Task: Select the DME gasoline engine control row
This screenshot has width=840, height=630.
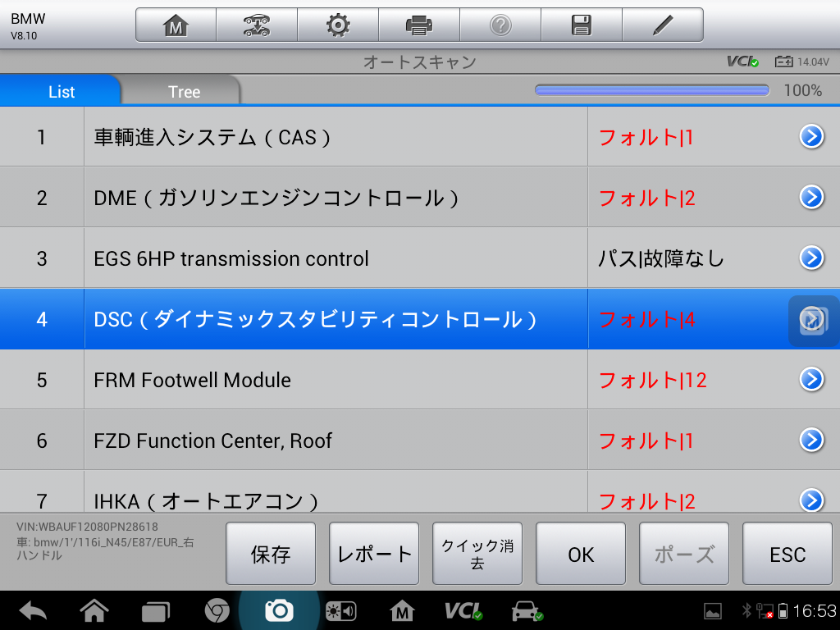Action: pyautogui.click(x=420, y=197)
